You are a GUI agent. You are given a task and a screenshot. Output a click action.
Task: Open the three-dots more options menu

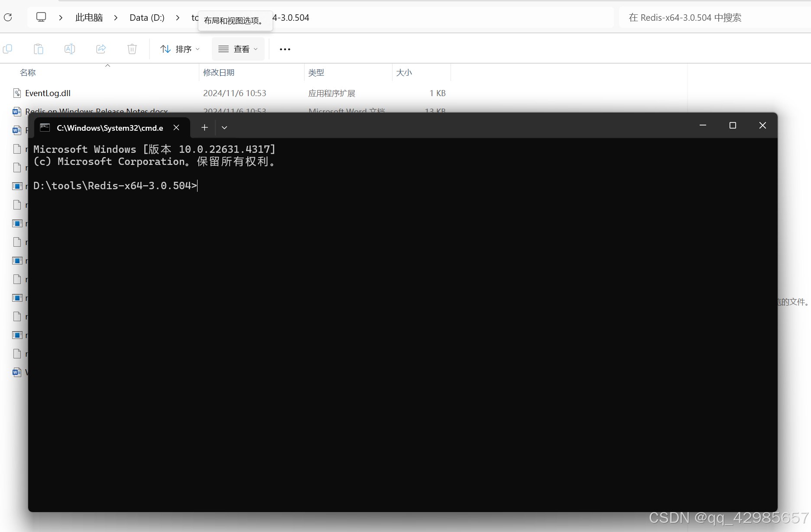click(285, 49)
